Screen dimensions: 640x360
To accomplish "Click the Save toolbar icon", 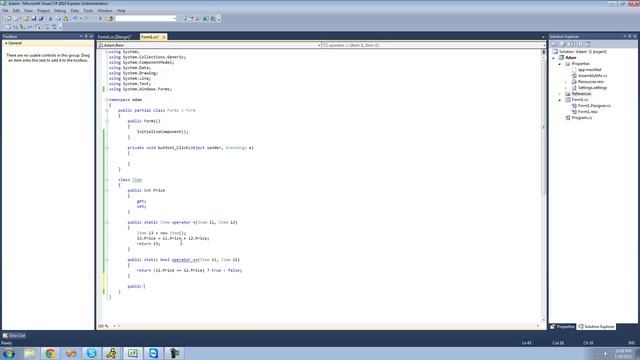I will click(33, 19).
